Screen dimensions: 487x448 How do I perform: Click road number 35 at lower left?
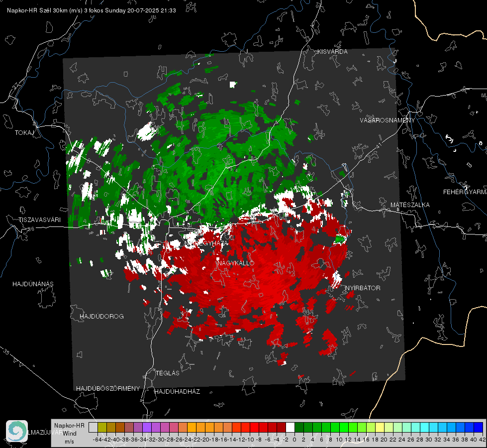6,351
